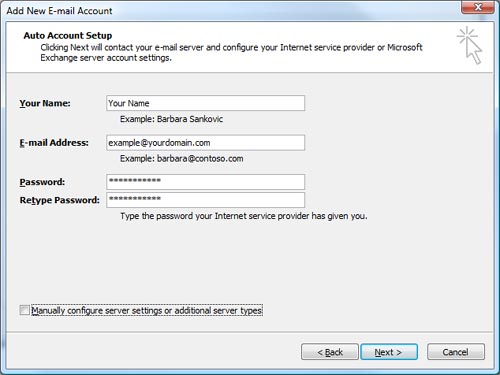Screen dimensions: 500x375
Task: Click the "E-mail Address:" label
Action: point(54,143)
